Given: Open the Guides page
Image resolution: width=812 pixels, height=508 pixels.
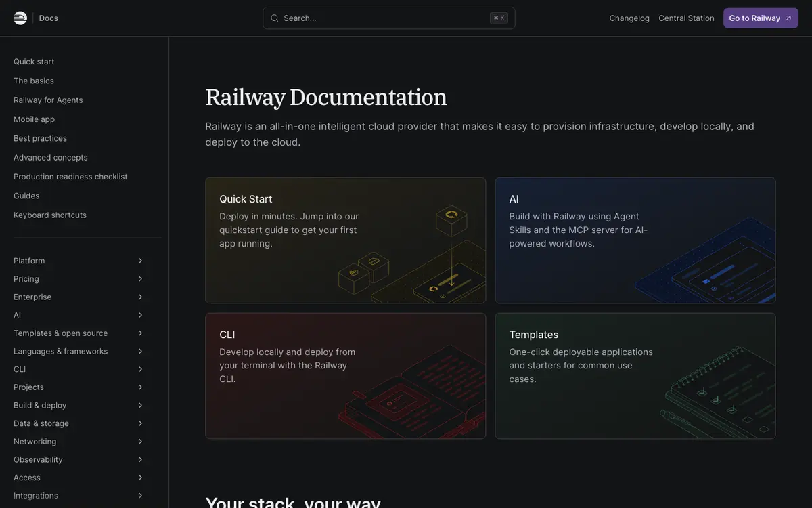Looking at the screenshot, I should click(x=26, y=196).
